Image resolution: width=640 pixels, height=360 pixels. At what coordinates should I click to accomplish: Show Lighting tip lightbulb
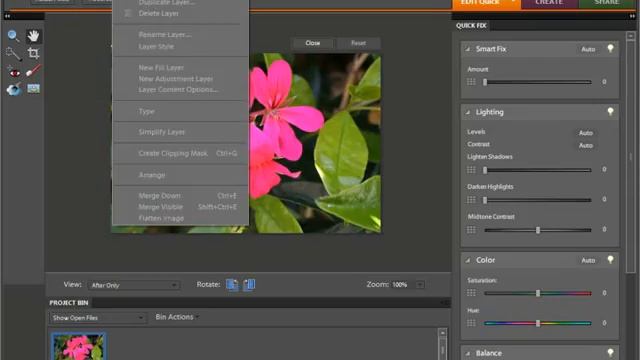610,112
